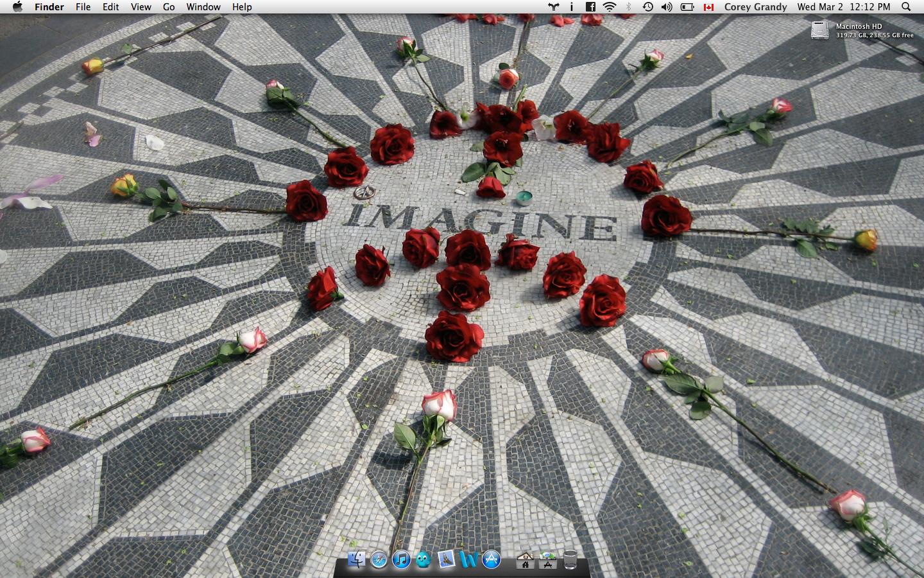The height and width of the screenshot is (578, 924).
Task: Open the Applications folder stack in Dock
Action: 547,561
